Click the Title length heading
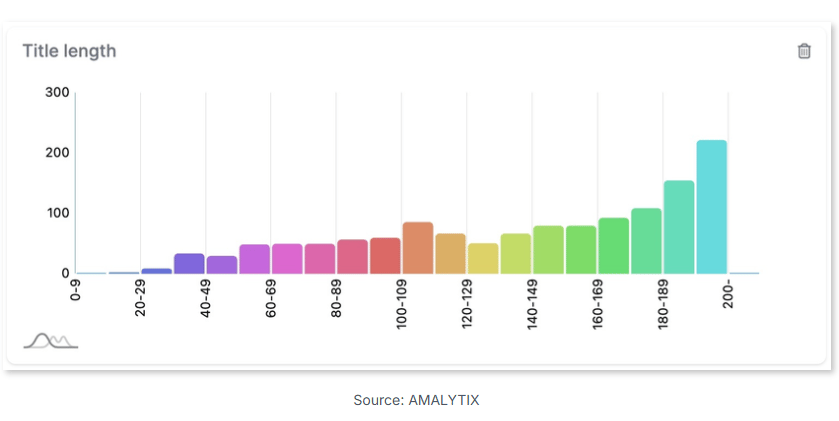 click(x=69, y=51)
